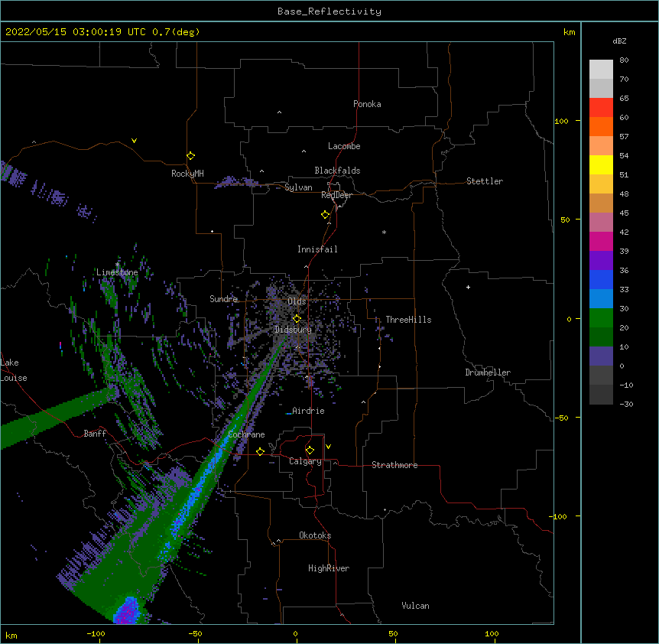
Task: Click the -30 value at legend bottom
Action: [626, 404]
